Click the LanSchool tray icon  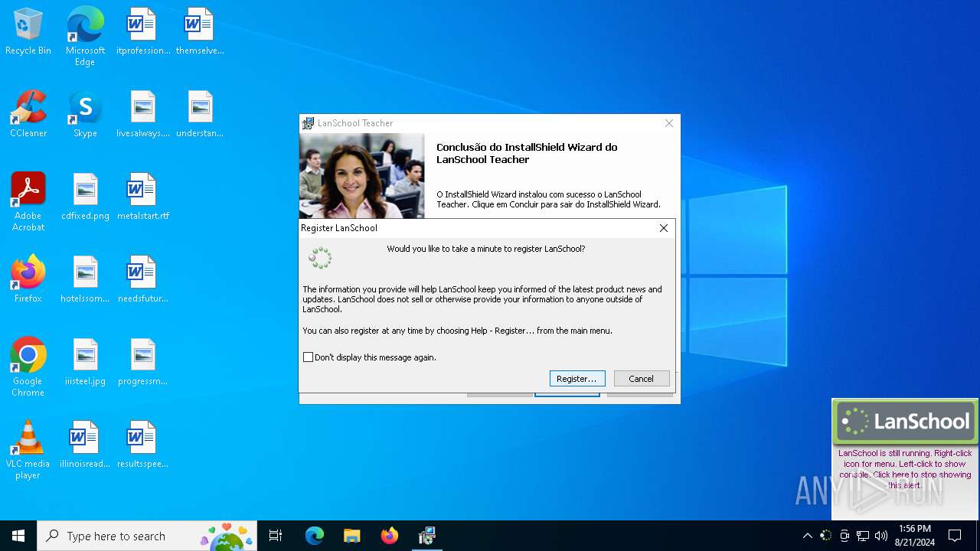pyautogui.click(x=826, y=536)
